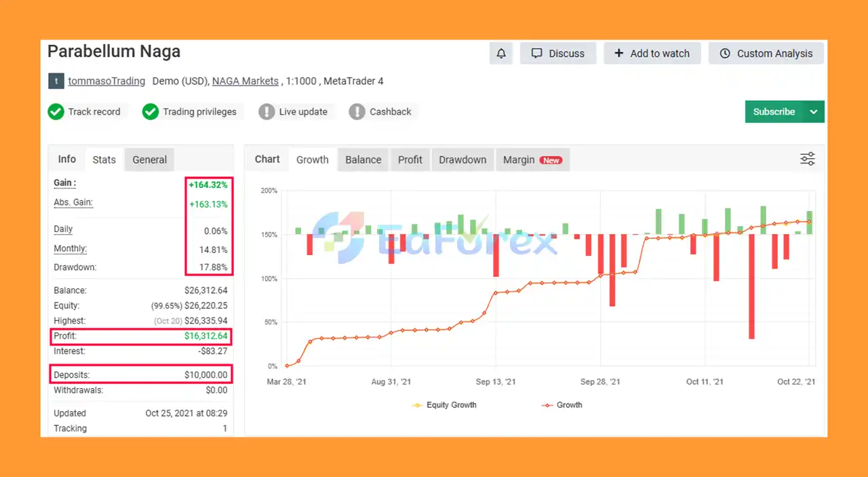Click the $26,312.64 balance value
Viewport: 868px width, 477px height.
(x=206, y=290)
